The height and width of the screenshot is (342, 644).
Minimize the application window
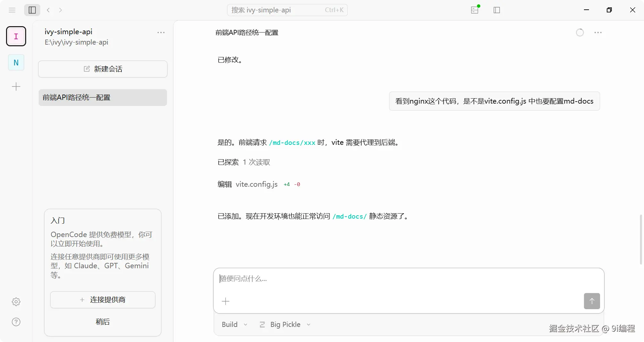coord(587,10)
